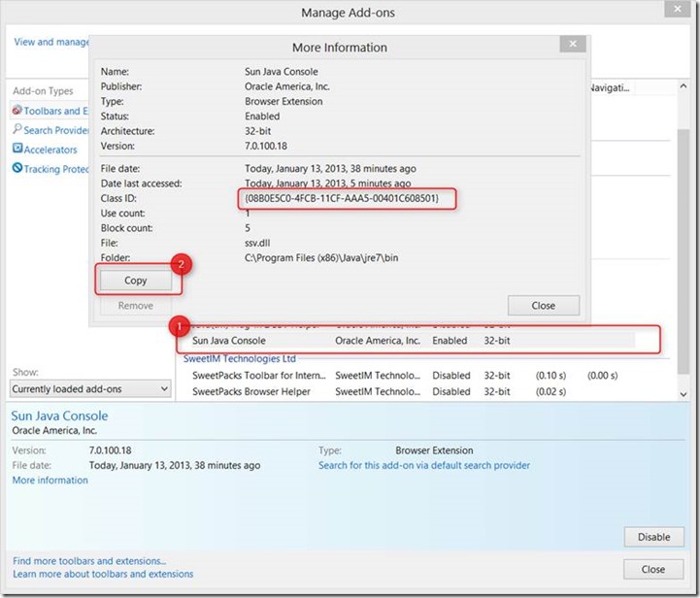Click Oracle America, Inc. publisher value in dialog
This screenshot has width=700, height=598.
point(287,86)
